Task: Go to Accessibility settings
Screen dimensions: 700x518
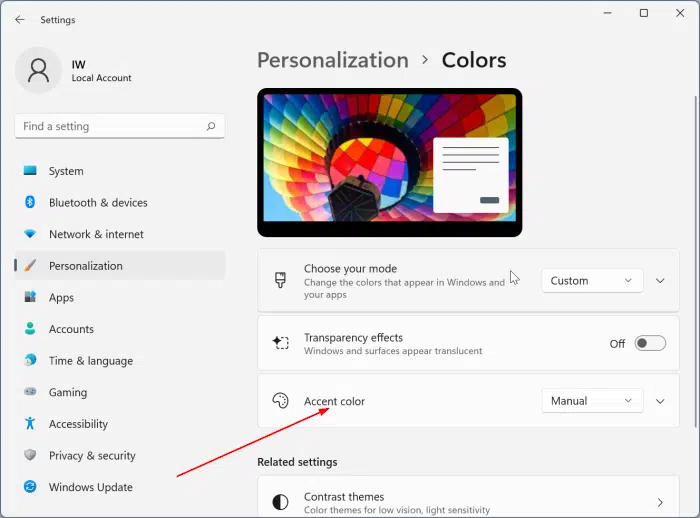Action: 120,424
